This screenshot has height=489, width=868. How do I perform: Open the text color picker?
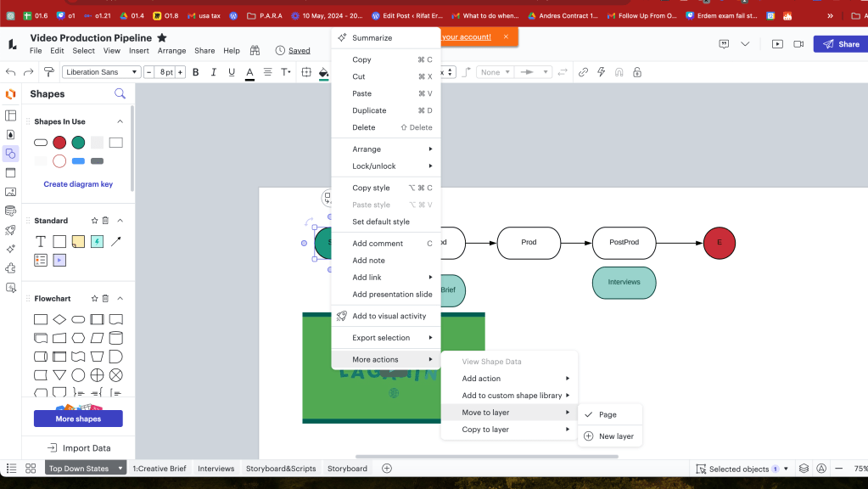[x=249, y=72]
